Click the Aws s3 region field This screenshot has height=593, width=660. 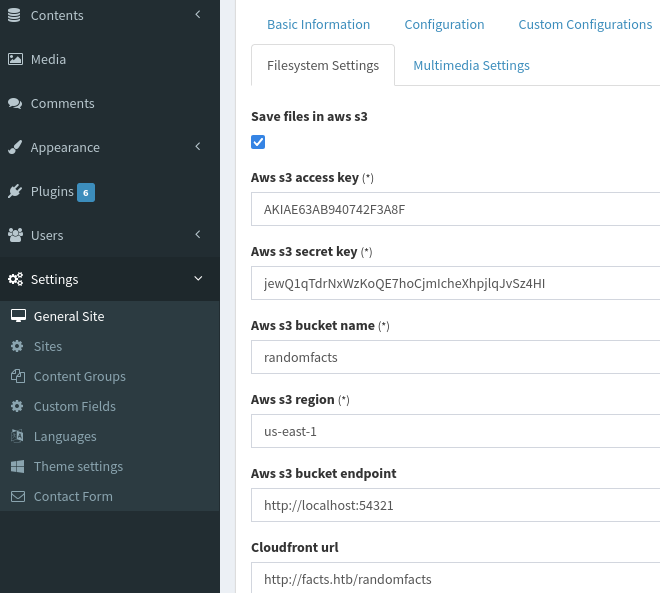(455, 431)
